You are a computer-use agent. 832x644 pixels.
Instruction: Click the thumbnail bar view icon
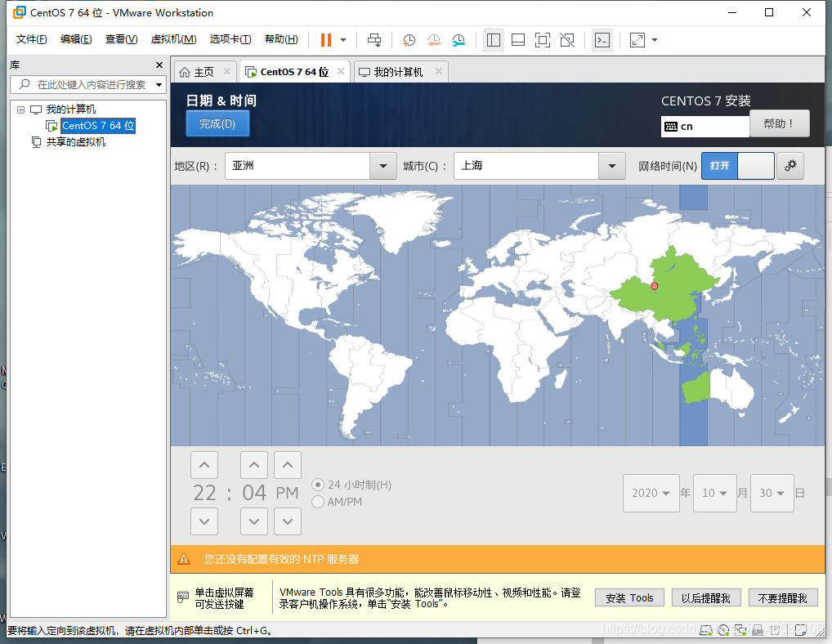(518, 40)
